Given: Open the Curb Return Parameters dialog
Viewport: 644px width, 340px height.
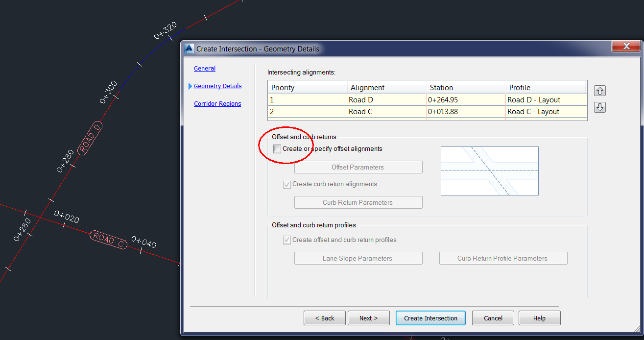Looking at the screenshot, I should point(358,202).
